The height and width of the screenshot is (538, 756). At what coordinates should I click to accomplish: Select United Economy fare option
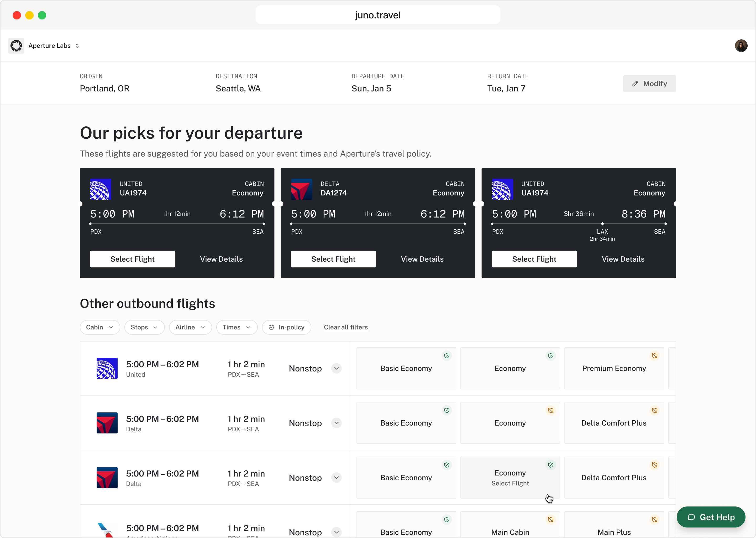click(510, 368)
